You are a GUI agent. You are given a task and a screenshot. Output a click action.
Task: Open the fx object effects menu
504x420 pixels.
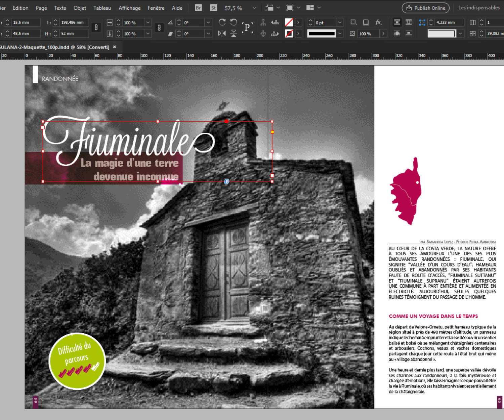coord(379,22)
